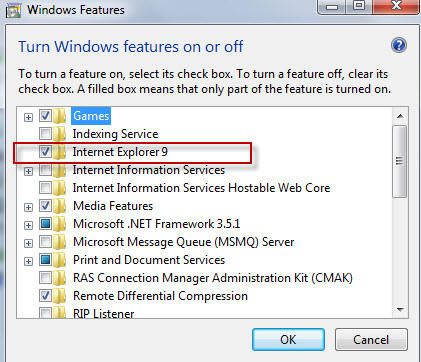Select Print and Document Services folder icon
This screenshot has width=421, height=362.
coord(60,260)
